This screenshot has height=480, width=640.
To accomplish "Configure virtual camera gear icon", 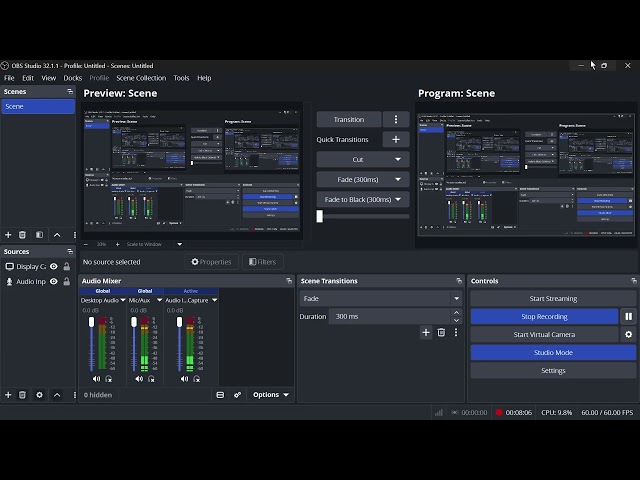I will tap(629, 334).
